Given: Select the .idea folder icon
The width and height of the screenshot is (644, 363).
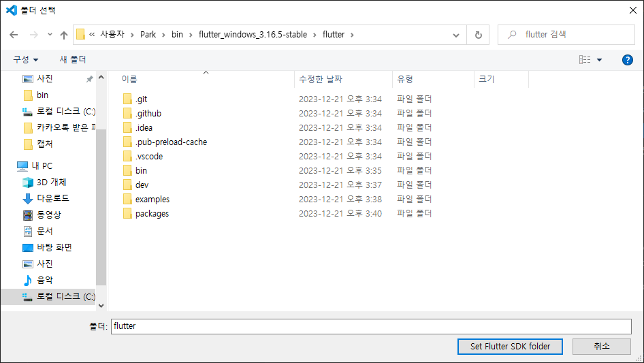Looking at the screenshot, I should click(127, 128).
